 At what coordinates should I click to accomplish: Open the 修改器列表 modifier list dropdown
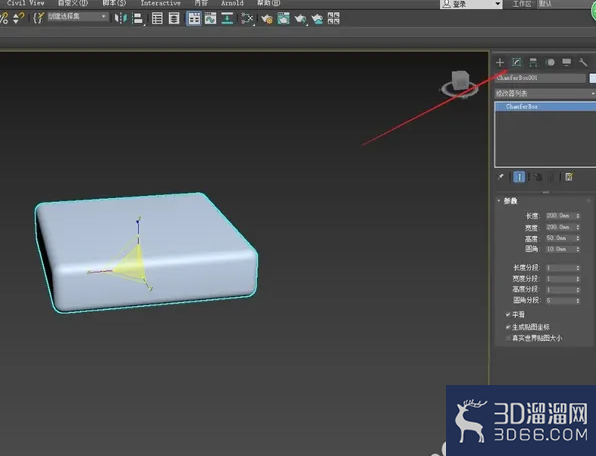coord(545,93)
